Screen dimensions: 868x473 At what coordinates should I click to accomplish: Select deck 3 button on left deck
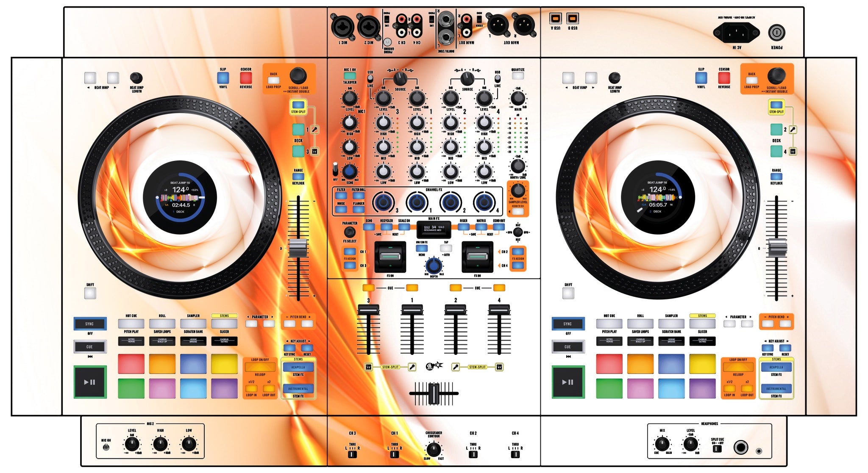click(298, 151)
